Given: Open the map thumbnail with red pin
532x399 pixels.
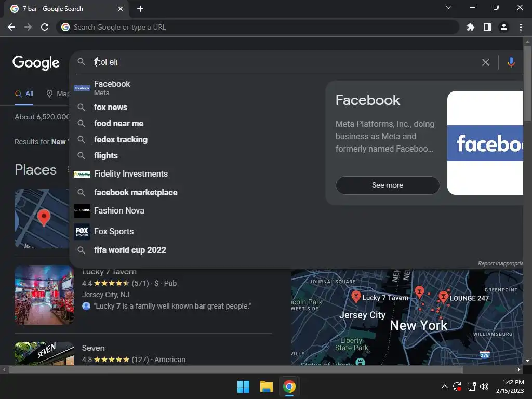Looking at the screenshot, I should pos(42,219).
